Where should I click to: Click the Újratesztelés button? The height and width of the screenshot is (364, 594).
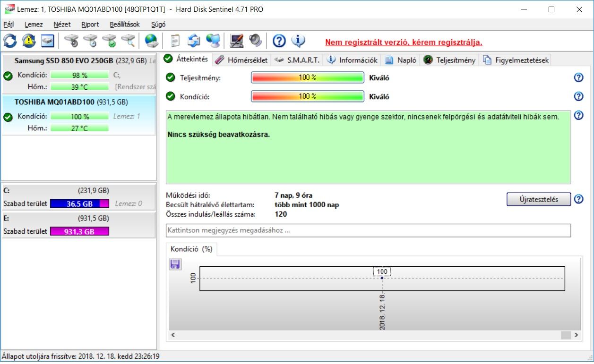(539, 199)
